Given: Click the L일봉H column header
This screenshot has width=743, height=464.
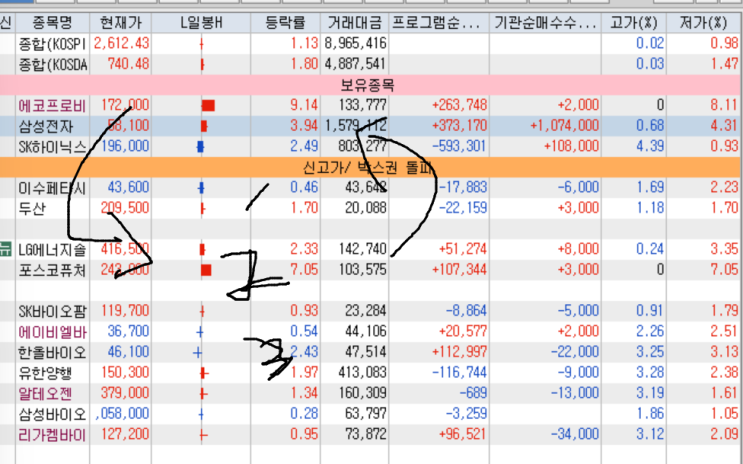Looking at the screenshot, I should 201,22.
